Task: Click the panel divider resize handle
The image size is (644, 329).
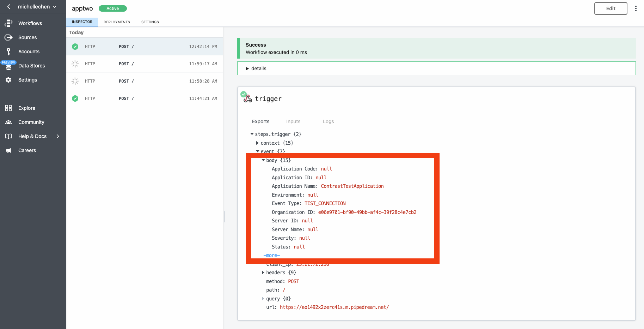Action: pyautogui.click(x=225, y=216)
